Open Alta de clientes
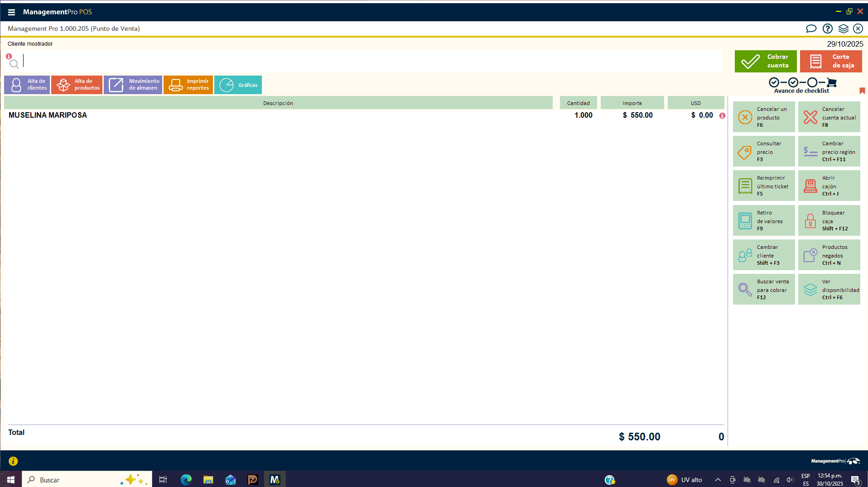This screenshot has width=868, height=487. [27, 85]
